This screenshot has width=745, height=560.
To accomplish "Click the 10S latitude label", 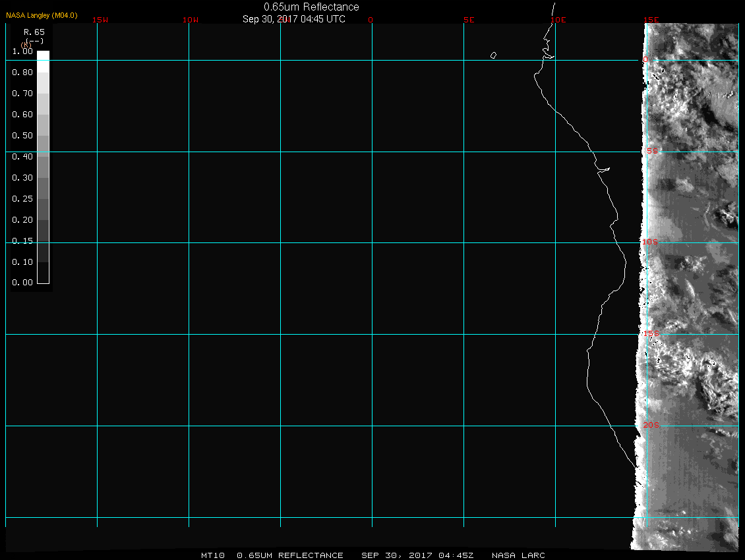I will pyautogui.click(x=650, y=242).
